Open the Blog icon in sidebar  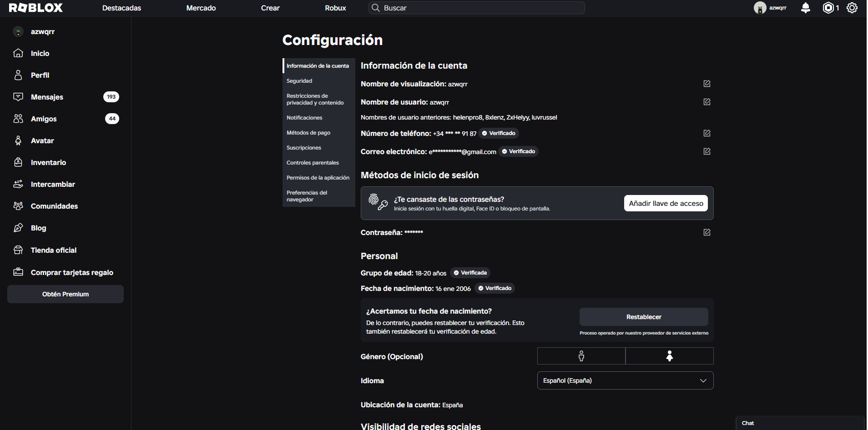tap(18, 228)
